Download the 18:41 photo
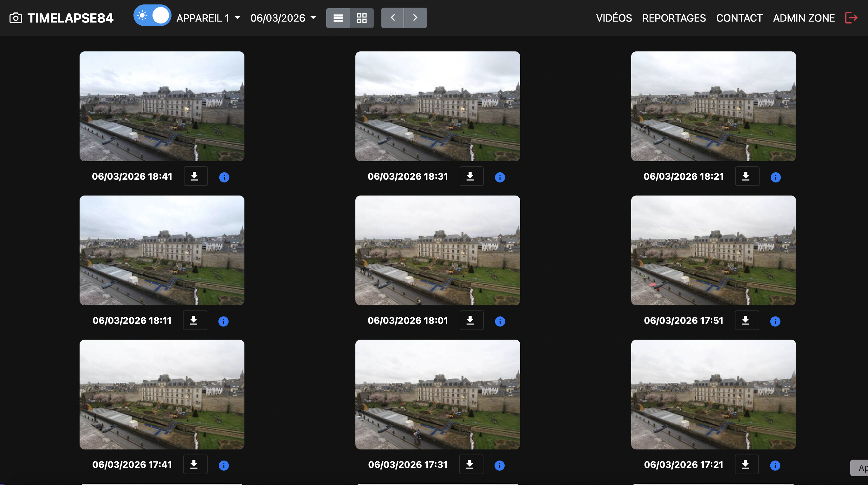 (x=195, y=176)
